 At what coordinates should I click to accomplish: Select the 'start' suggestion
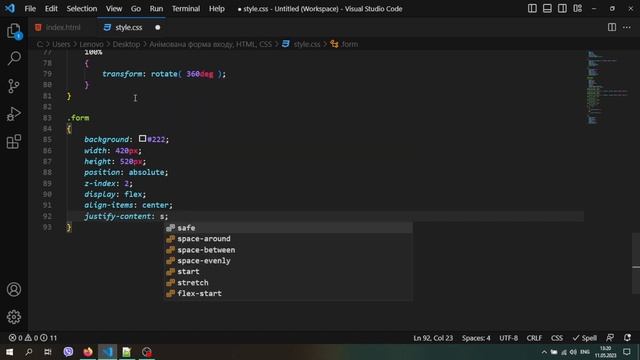click(288, 271)
